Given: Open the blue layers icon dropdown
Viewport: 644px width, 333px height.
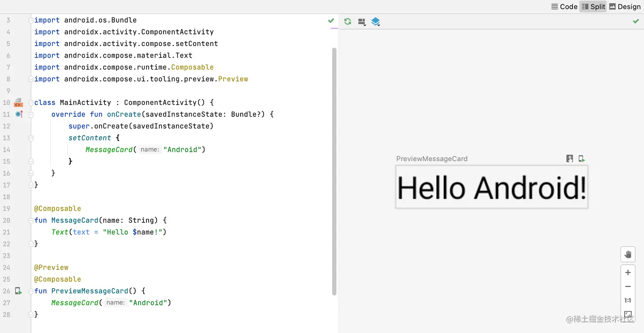Looking at the screenshot, I should (x=376, y=22).
